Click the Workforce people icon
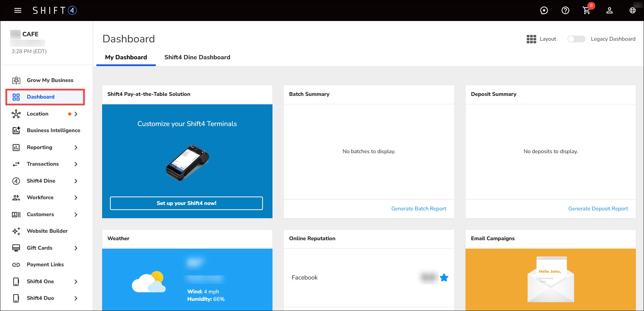This screenshot has width=644, height=311. tap(16, 198)
